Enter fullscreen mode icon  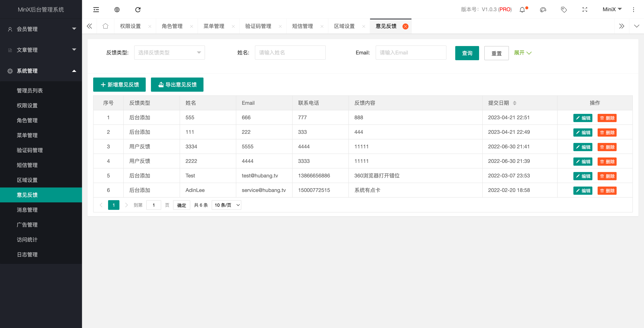tap(585, 10)
